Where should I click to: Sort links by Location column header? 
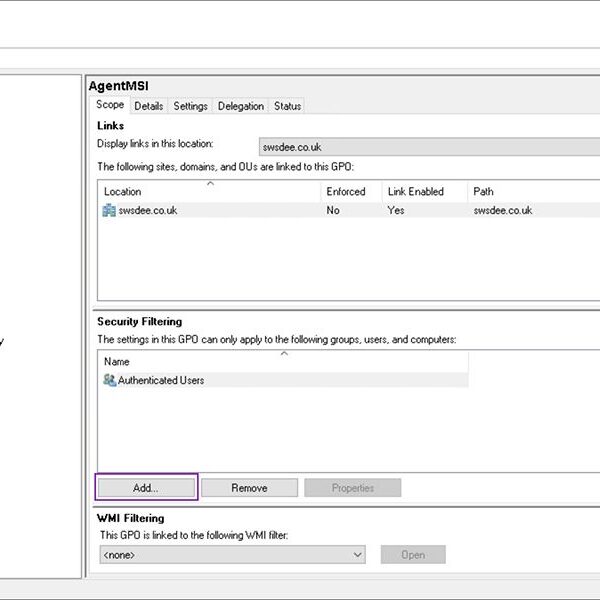123,191
